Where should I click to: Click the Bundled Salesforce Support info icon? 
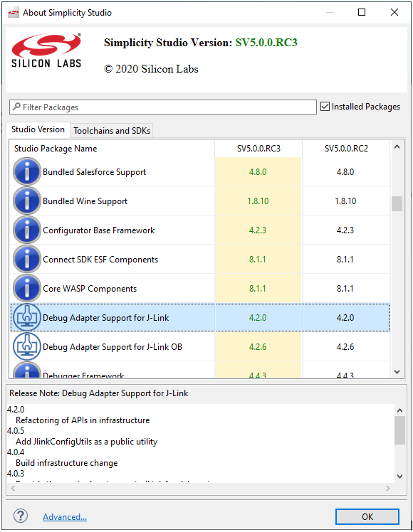[x=27, y=171]
